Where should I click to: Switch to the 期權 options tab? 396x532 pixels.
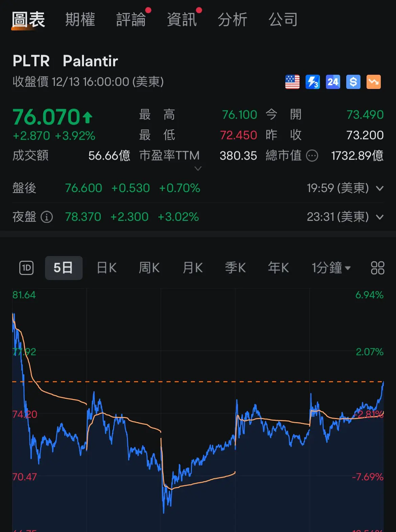(80, 19)
